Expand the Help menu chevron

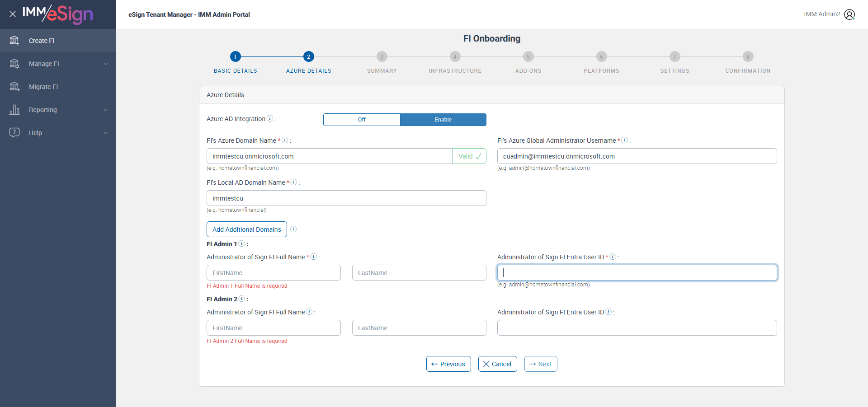click(x=106, y=133)
